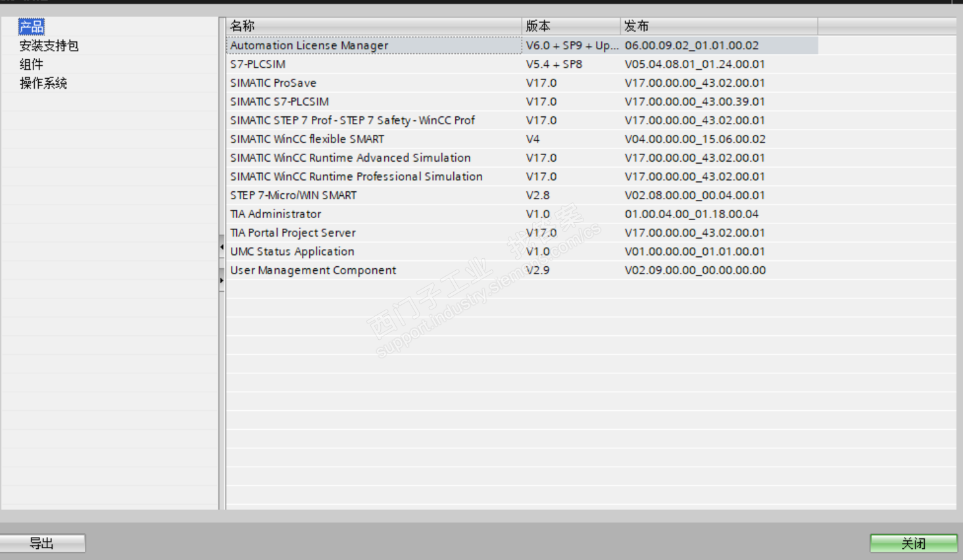
Task: Click release value V02.09.00.00_00.00.00.00
Action: pos(695,270)
